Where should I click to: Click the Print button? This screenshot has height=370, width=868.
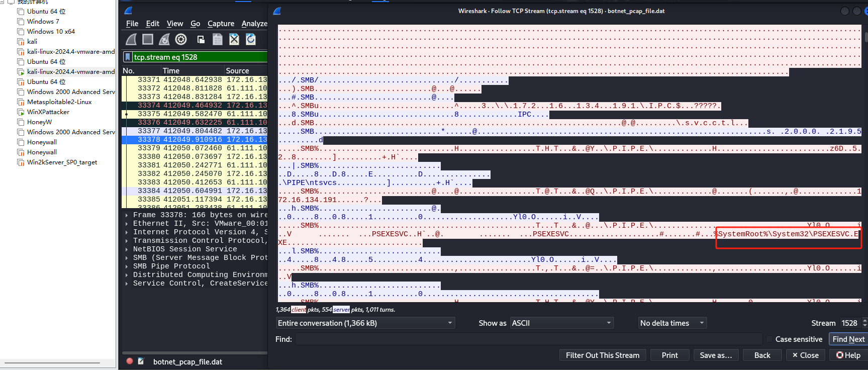(x=669, y=355)
